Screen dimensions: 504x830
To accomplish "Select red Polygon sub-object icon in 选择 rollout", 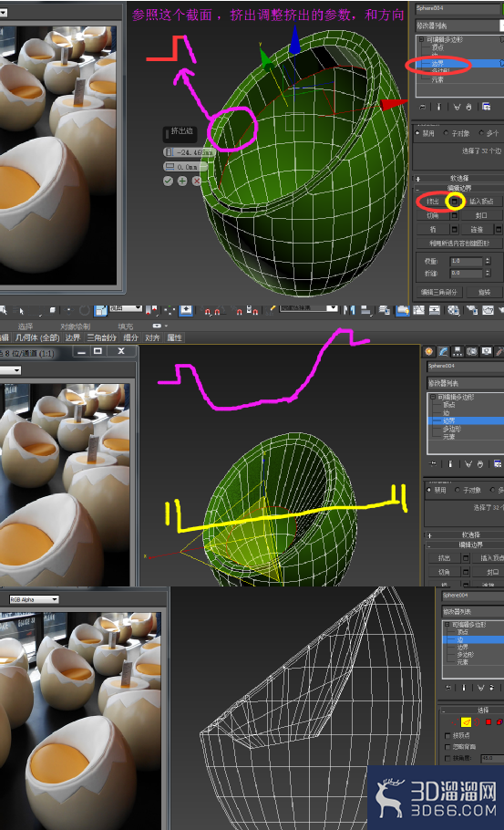I will coord(489,722).
